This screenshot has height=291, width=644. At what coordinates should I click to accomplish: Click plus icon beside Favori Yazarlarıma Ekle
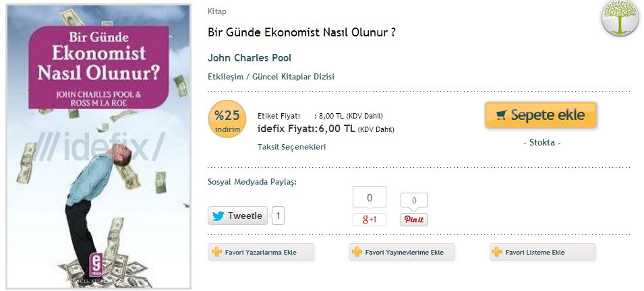(x=217, y=252)
